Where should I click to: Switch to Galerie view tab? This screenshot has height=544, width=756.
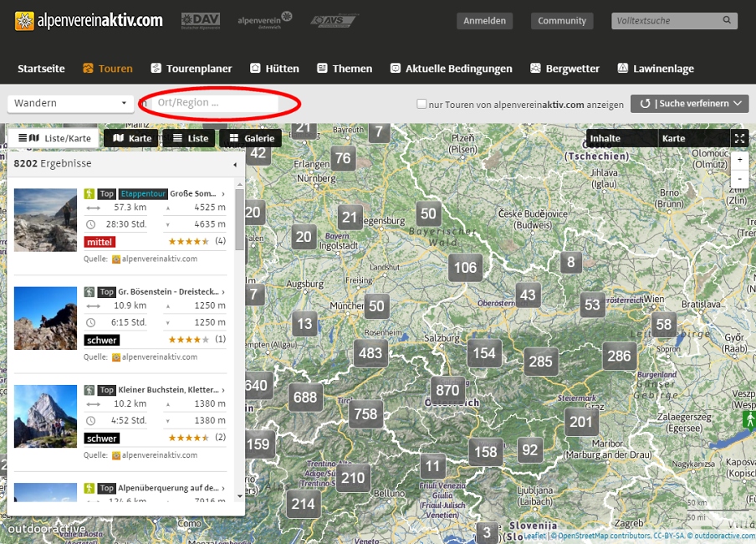(x=251, y=139)
